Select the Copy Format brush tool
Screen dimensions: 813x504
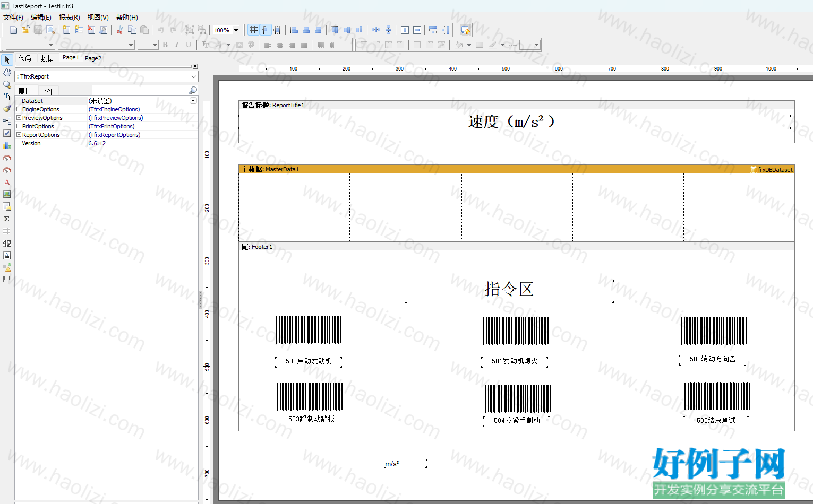pos(7,109)
